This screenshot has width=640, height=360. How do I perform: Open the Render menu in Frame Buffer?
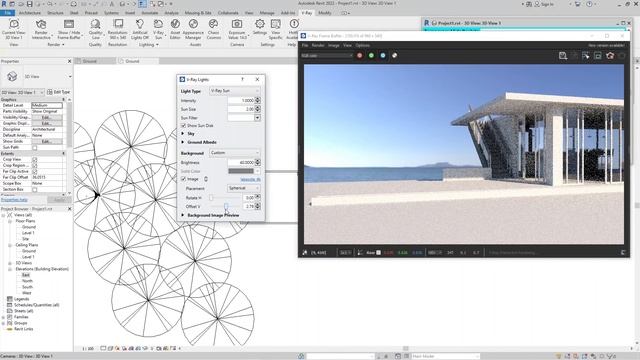click(318, 45)
